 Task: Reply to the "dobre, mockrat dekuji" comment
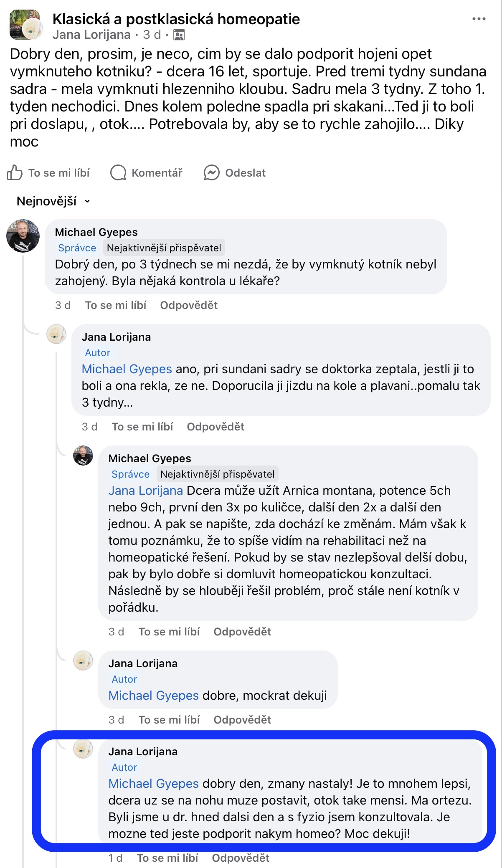pyautogui.click(x=242, y=720)
